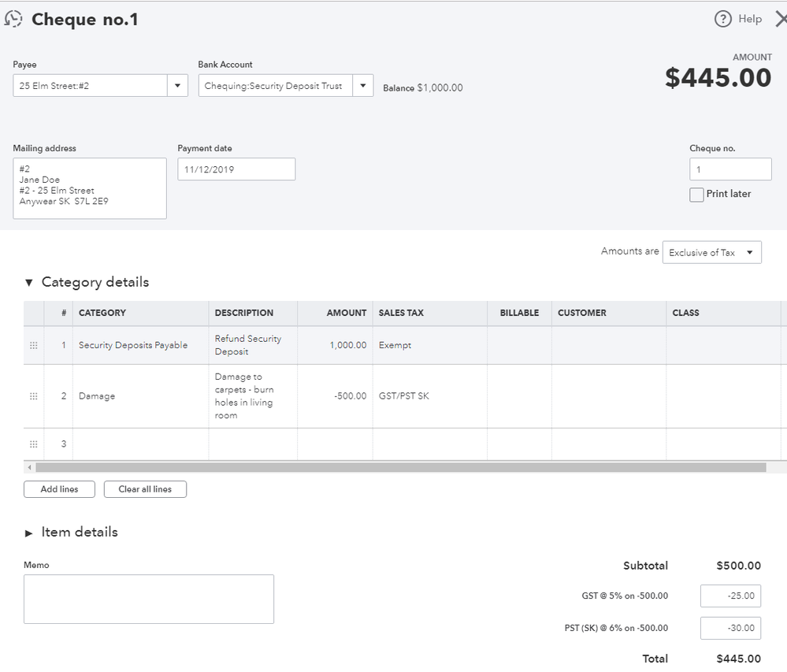
Task: Open the Payee dropdown arrow
Action: tap(177, 86)
